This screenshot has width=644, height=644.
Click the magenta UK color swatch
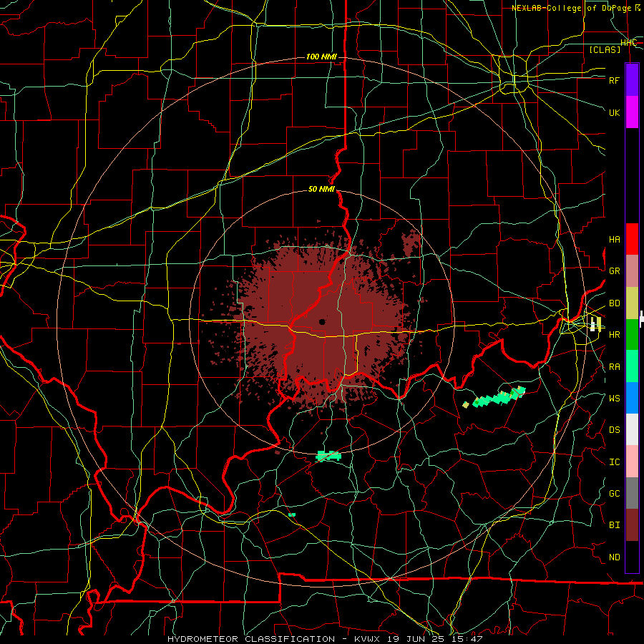(x=632, y=112)
